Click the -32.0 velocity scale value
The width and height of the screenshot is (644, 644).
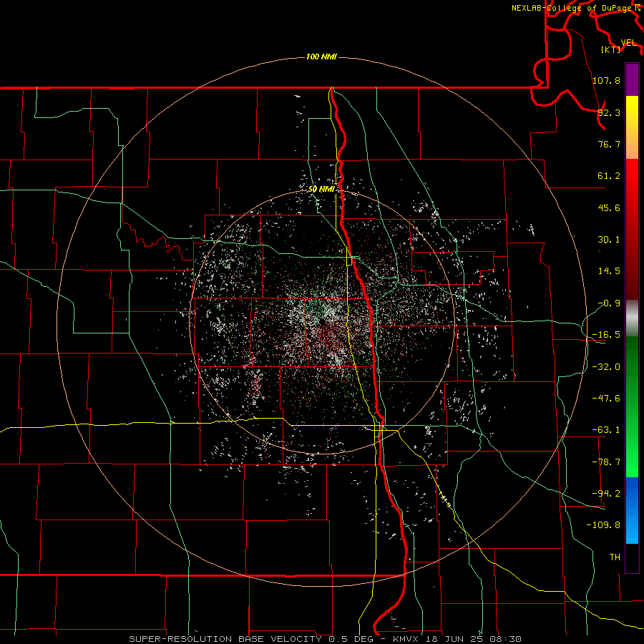(606, 367)
